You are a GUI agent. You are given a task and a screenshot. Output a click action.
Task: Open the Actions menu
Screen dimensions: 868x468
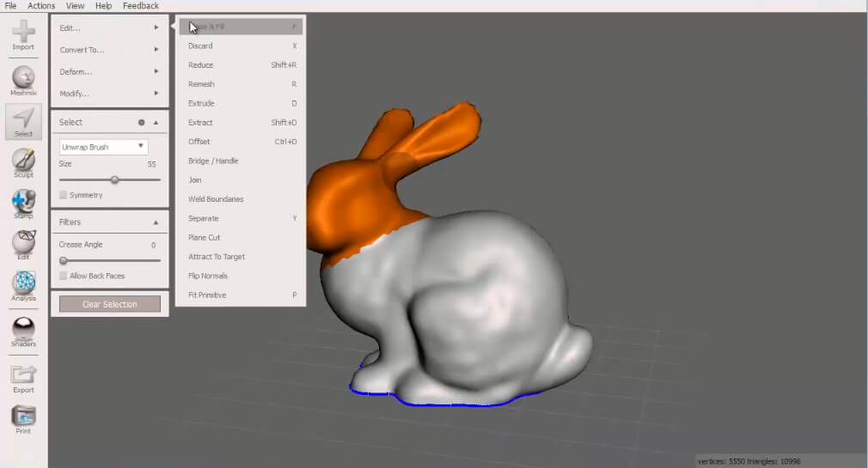pos(41,5)
